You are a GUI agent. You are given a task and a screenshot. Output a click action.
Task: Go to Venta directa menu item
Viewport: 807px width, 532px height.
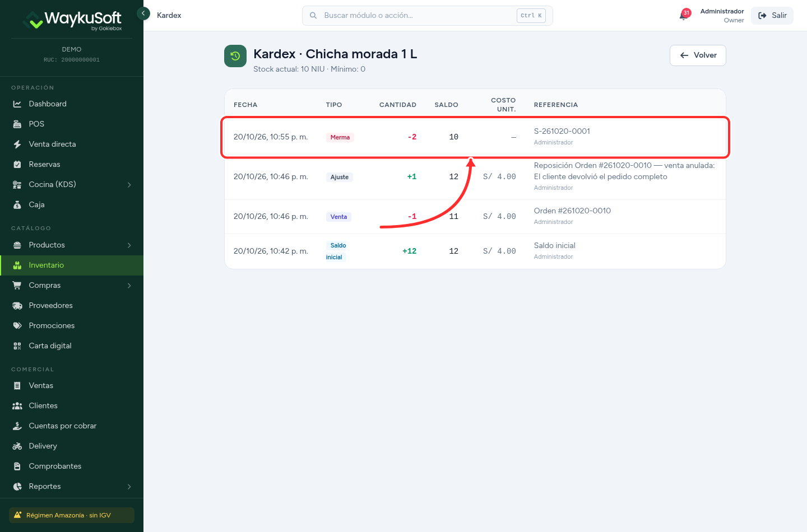pos(72,144)
